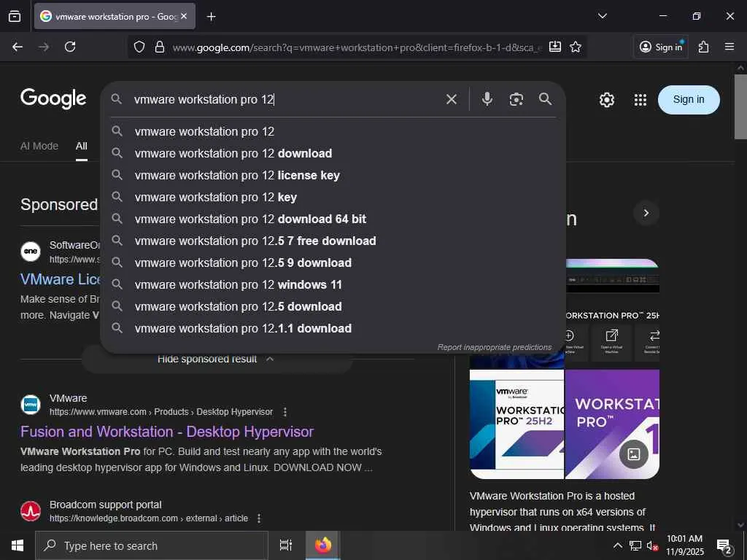Close the vmware workstation pro tab
Image resolution: width=747 pixels, height=560 pixels.
click(x=184, y=16)
